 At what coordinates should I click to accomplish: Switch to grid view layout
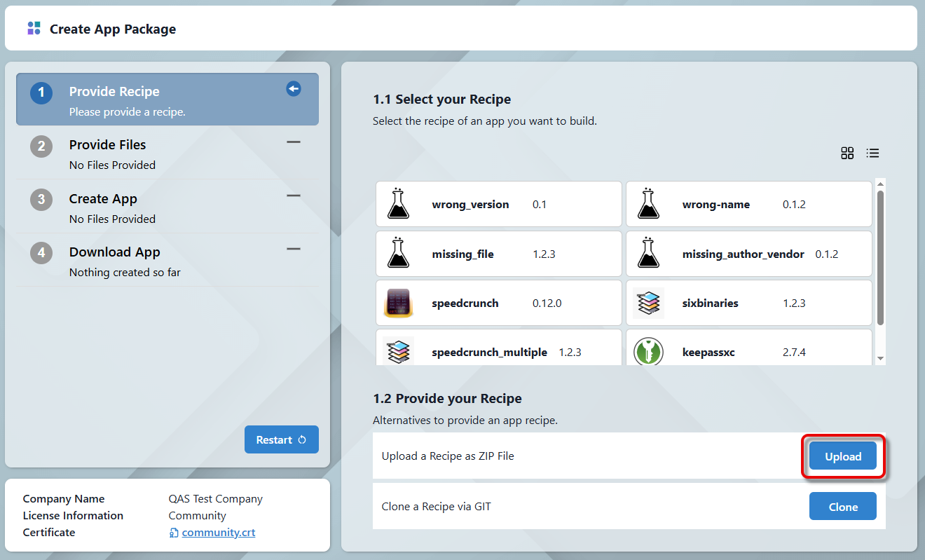click(x=847, y=153)
